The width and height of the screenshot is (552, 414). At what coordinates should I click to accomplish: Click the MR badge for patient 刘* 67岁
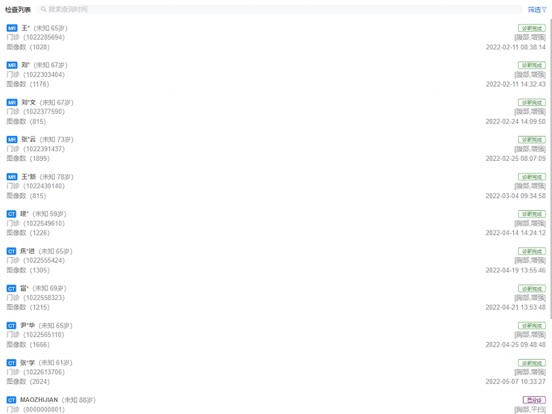coord(12,65)
